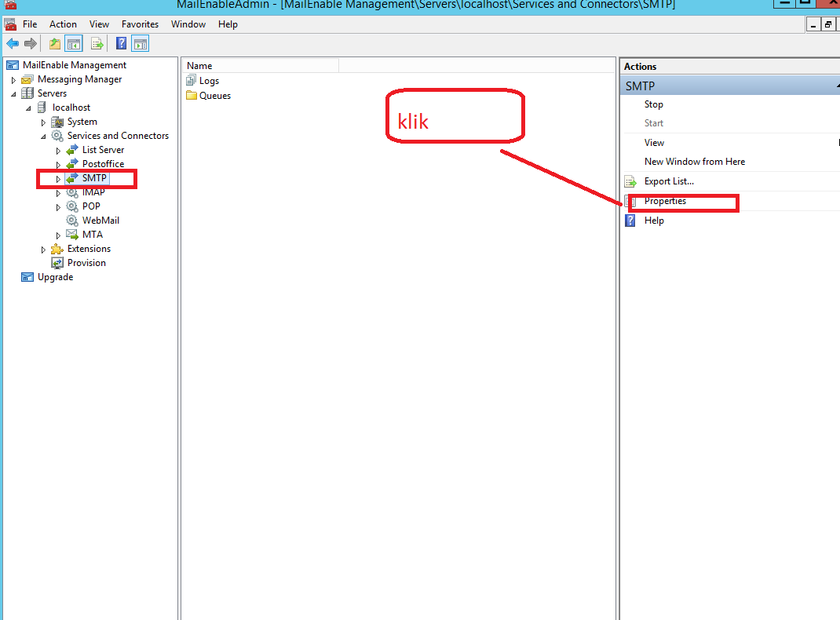Image resolution: width=840 pixels, height=620 pixels.
Task: Click New Window from Here action
Action: tap(694, 162)
